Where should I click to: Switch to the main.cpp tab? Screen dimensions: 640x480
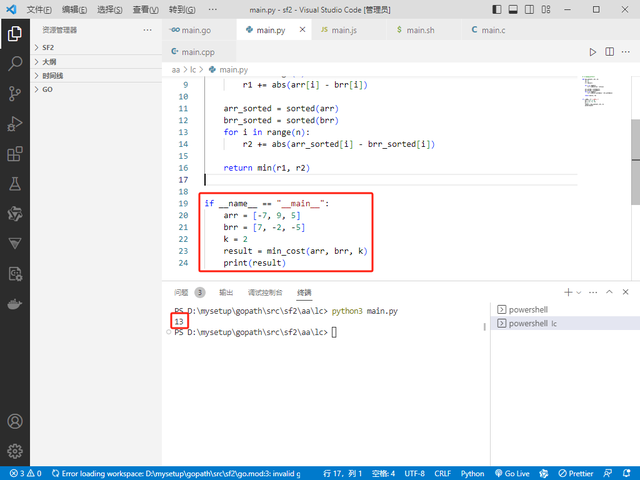point(198,52)
